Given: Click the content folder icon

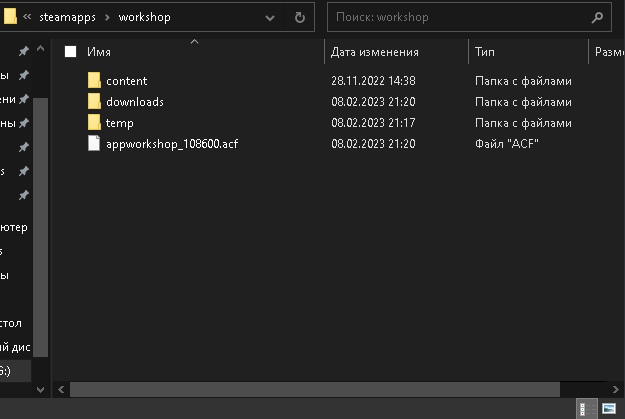Looking at the screenshot, I should point(95,80).
